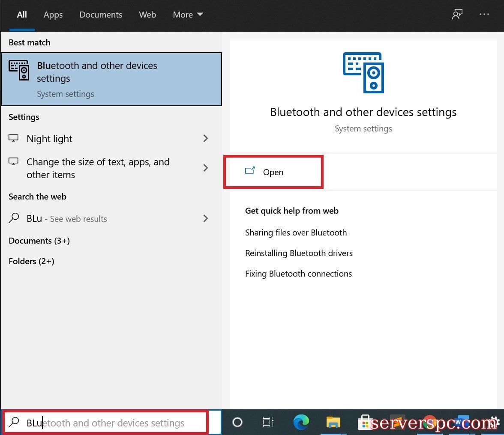
Task: Switch to the Apps tab
Action: 53,15
